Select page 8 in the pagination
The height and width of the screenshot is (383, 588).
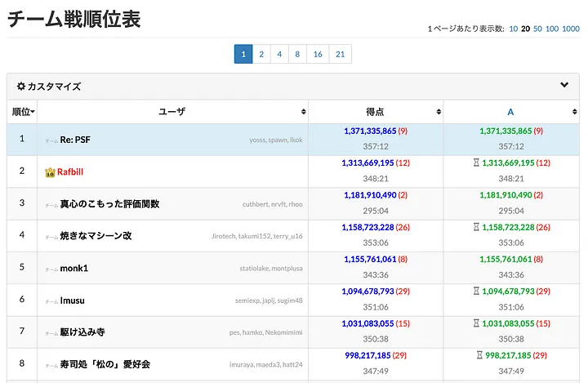click(x=297, y=54)
